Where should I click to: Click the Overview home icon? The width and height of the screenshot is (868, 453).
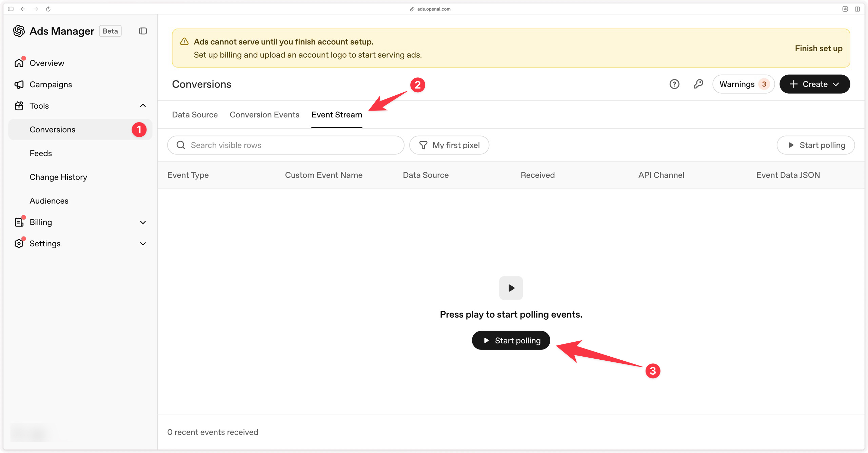(19, 63)
